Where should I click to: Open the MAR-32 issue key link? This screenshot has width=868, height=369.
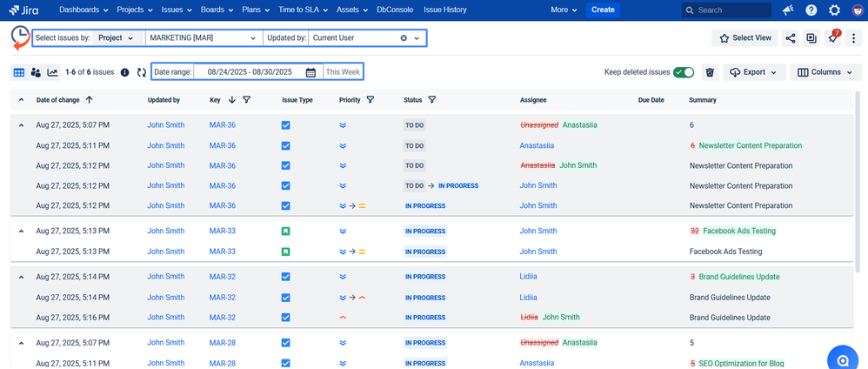pyautogui.click(x=223, y=277)
